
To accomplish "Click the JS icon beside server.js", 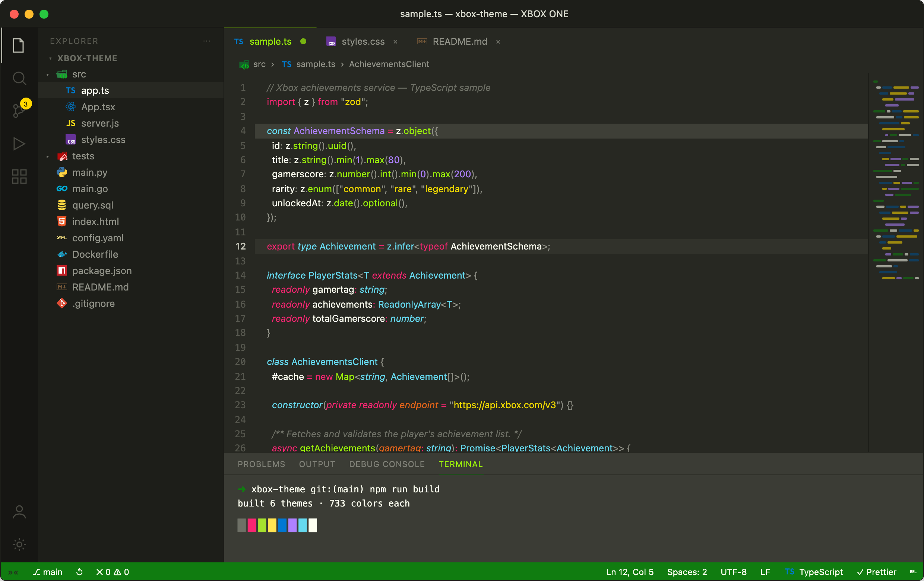I will pos(71,123).
